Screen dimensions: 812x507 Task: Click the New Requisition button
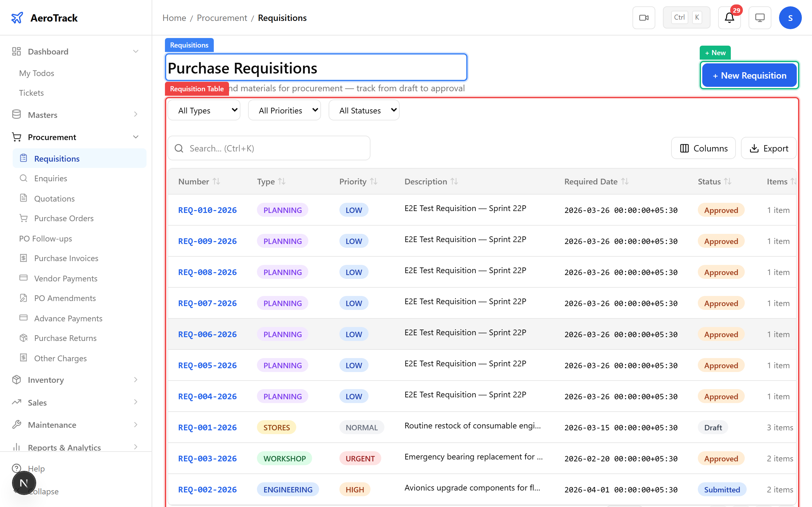click(x=749, y=75)
